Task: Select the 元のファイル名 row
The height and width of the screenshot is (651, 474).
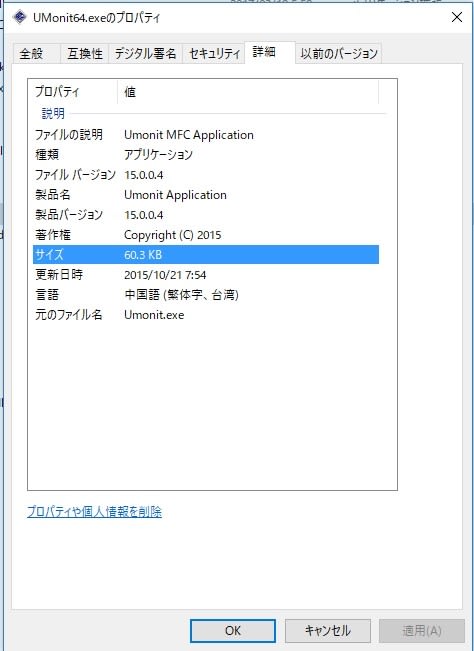Action: (x=206, y=315)
